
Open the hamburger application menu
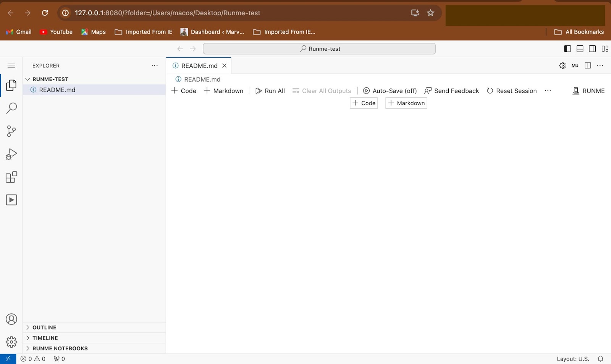(x=11, y=66)
